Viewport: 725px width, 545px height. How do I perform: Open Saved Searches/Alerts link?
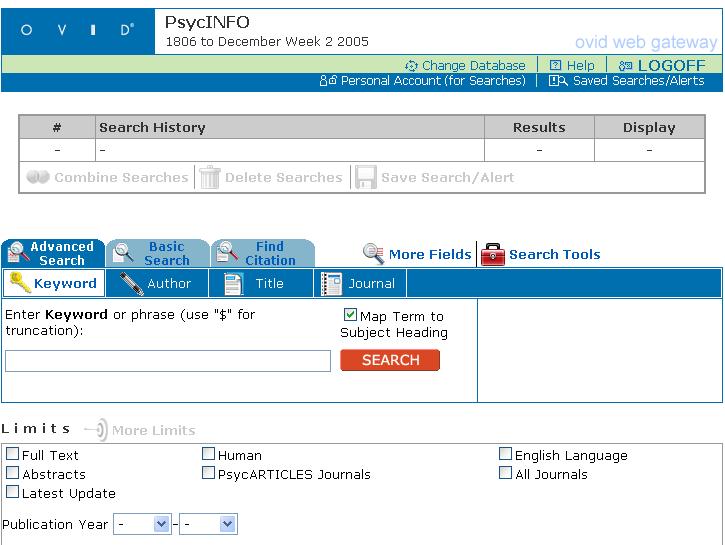[639, 81]
